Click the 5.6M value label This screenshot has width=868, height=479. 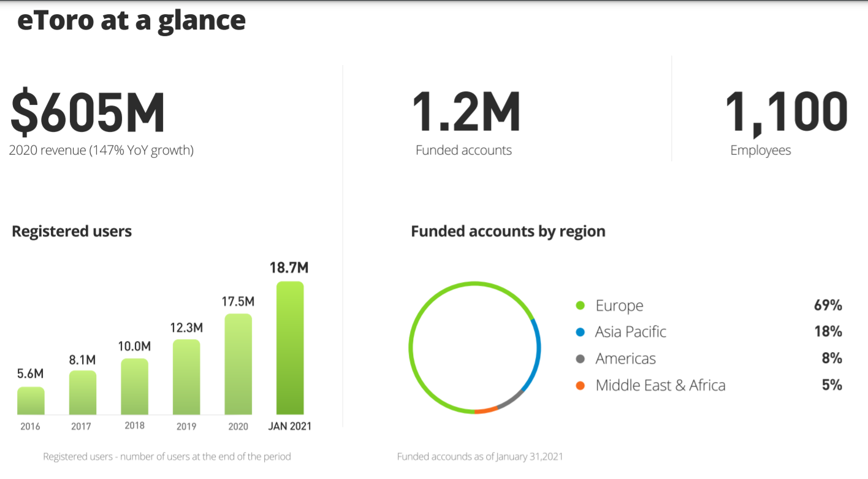[30, 374]
